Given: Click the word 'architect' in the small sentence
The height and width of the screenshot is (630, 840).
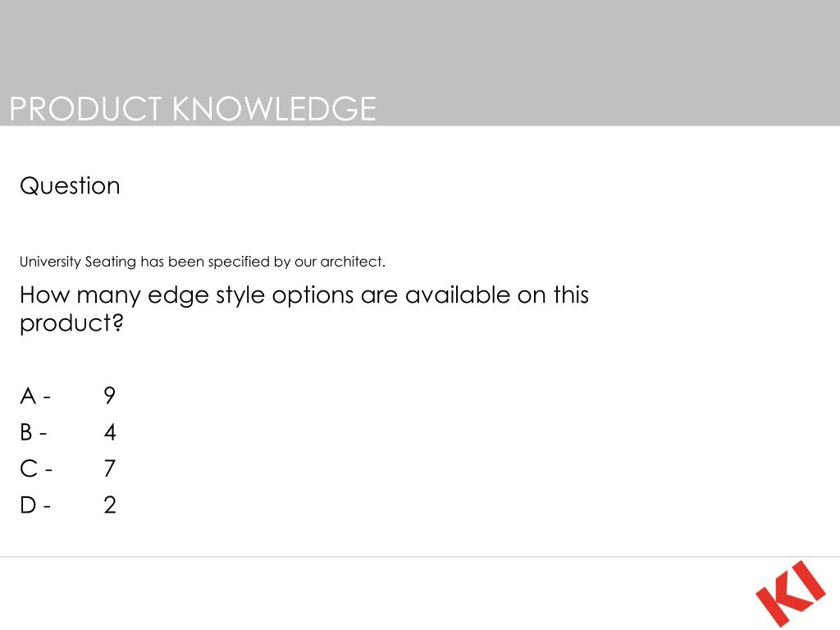Looking at the screenshot, I should [x=351, y=262].
